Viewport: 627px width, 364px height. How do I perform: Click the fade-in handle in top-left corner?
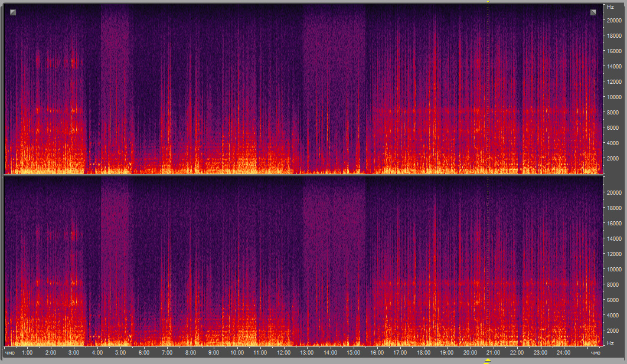point(13,12)
